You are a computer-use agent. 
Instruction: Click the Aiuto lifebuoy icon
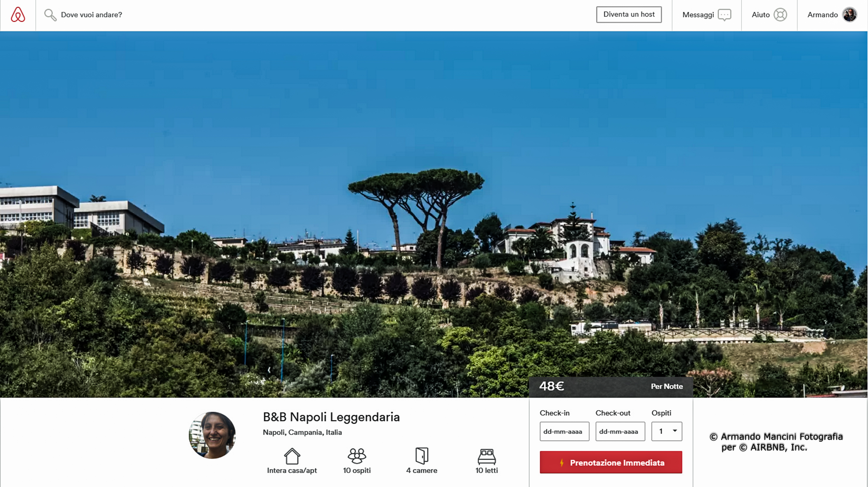(x=780, y=15)
